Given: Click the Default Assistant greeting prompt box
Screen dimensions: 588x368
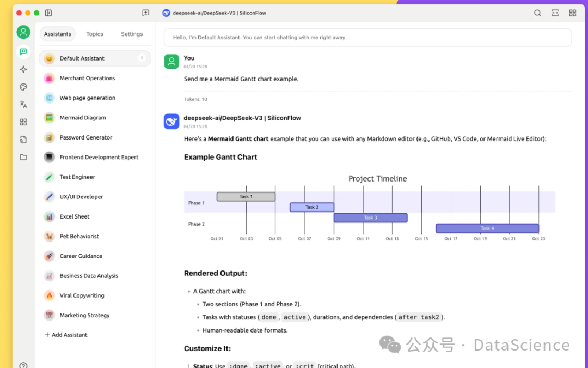Looking at the screenshot, I should [367, 38].
